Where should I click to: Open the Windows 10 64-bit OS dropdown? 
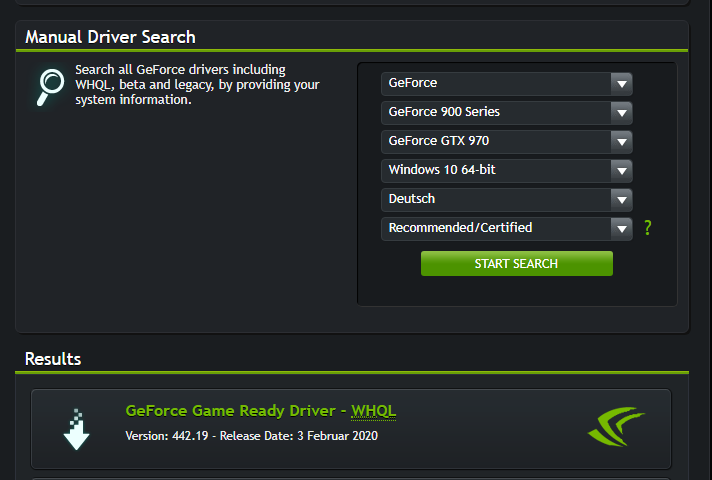pos(507,171)
